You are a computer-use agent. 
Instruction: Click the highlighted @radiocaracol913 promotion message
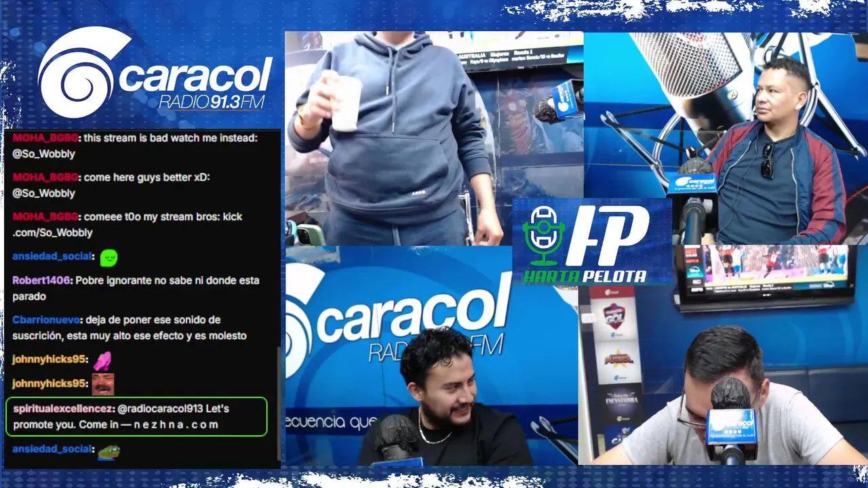pyautogui.click(x=136, y=417)
